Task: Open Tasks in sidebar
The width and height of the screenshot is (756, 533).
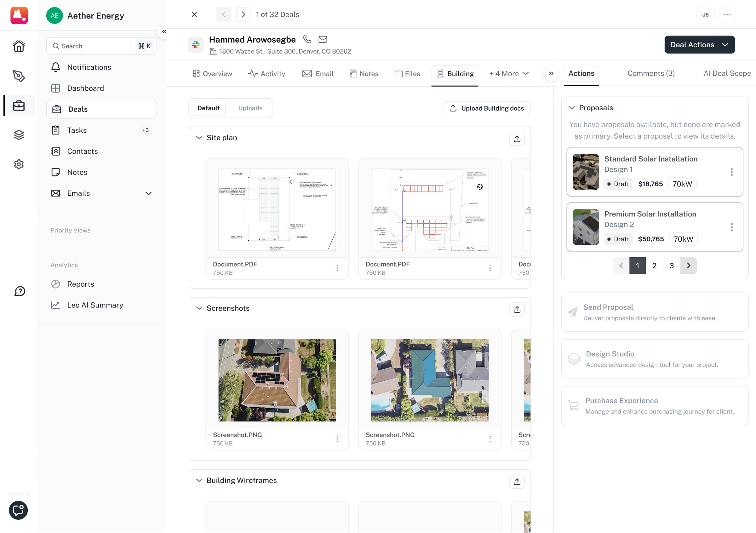Action: (101, 130)
